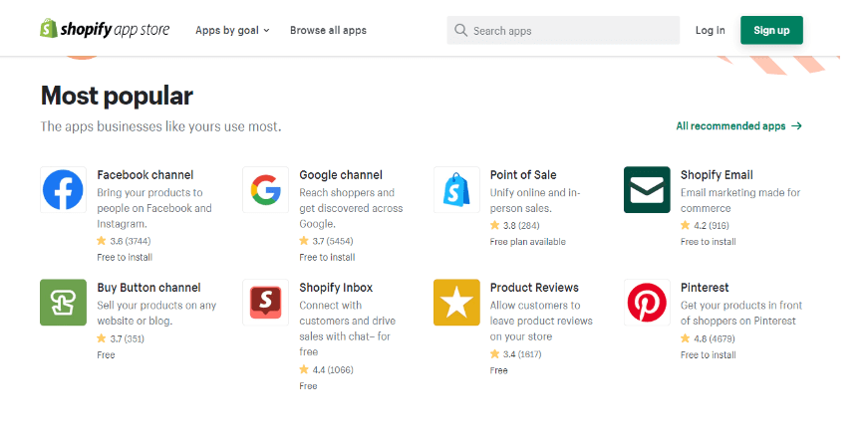Click the Product Reviews rating star
Image resolution: width=868 pixels, height=439 pixels.
click(495, 353)
